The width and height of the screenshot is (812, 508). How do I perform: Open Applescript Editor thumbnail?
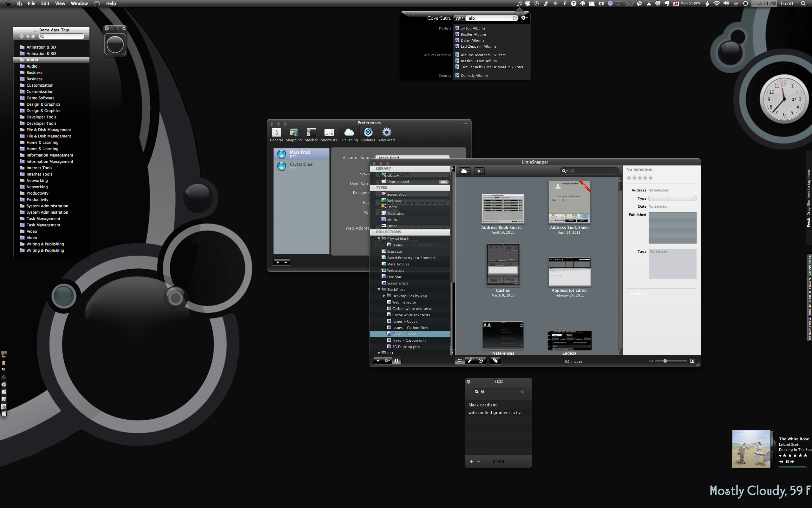click(x=569, y=272)
